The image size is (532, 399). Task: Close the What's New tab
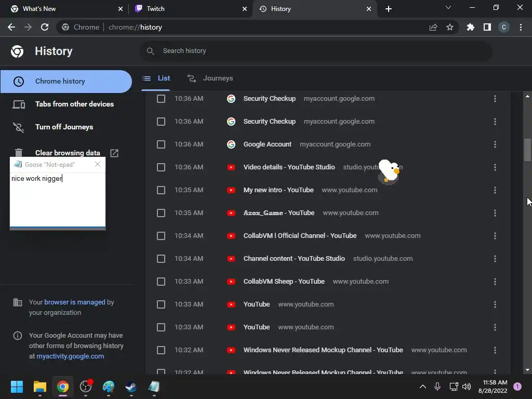point(121,9)
